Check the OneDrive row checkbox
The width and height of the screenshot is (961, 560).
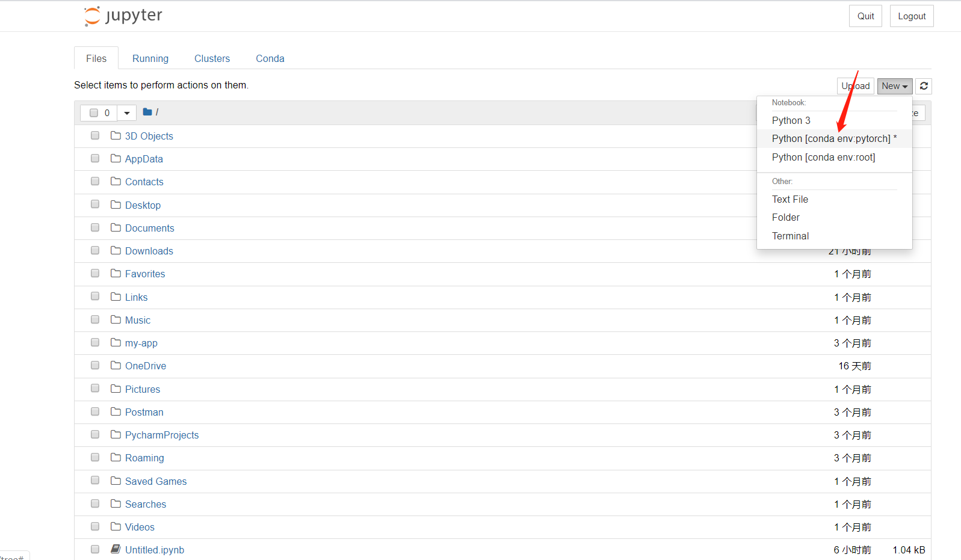point(95,365)
